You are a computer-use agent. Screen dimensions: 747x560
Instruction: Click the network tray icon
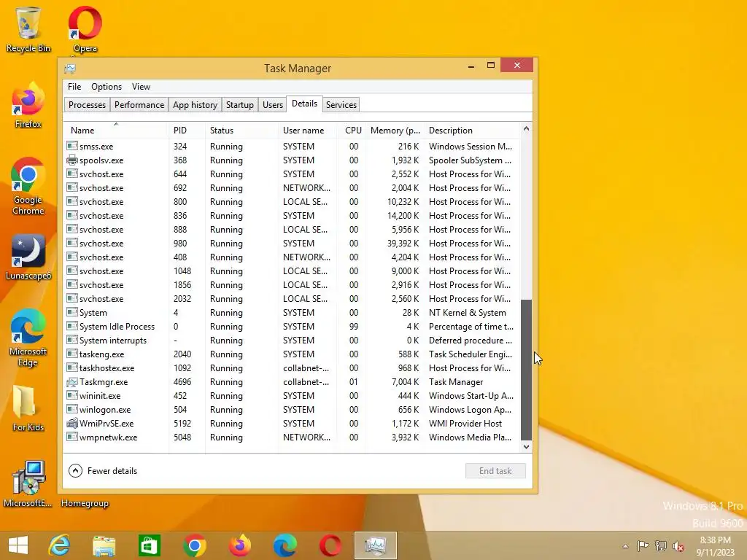point(661,545)
